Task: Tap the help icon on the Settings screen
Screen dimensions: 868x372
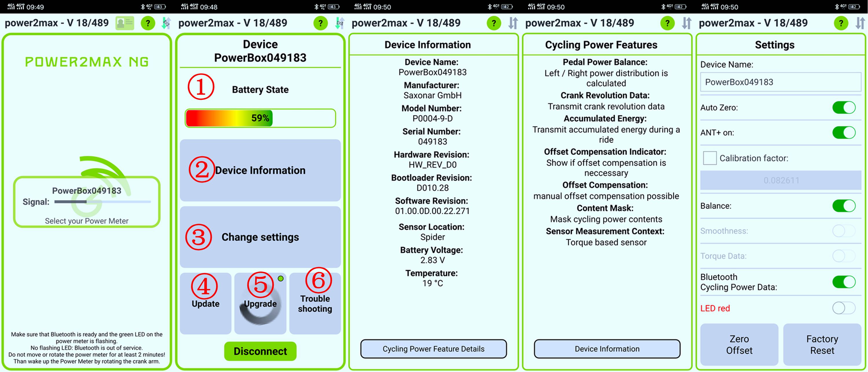Action: tap(841, 23)
